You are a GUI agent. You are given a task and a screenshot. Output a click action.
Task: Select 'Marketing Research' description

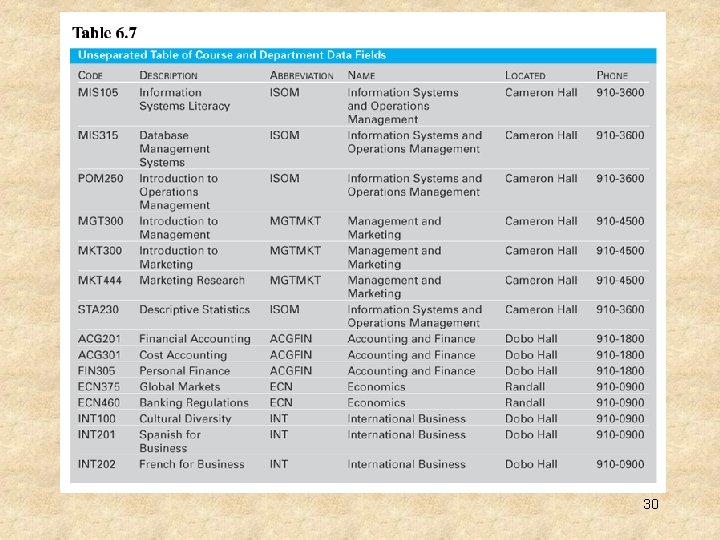(192, 280)
